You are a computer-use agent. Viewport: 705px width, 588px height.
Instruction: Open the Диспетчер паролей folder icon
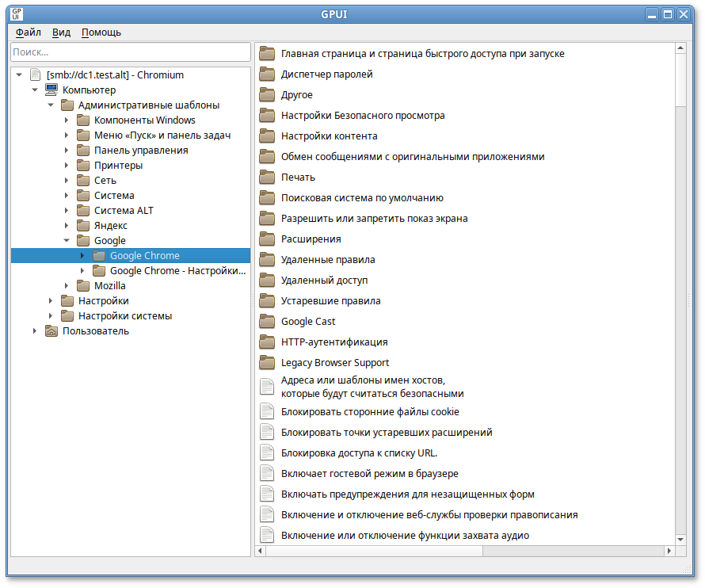click(267, 74)
